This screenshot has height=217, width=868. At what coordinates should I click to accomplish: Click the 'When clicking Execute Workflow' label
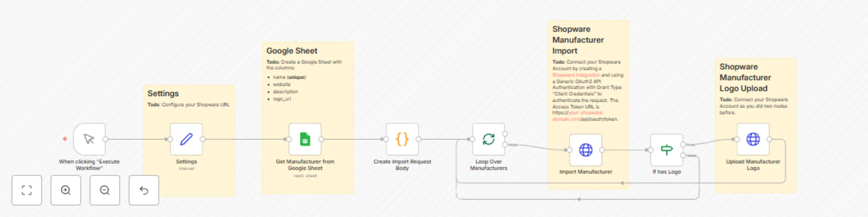pyautogui.click(x=89, y=165)
